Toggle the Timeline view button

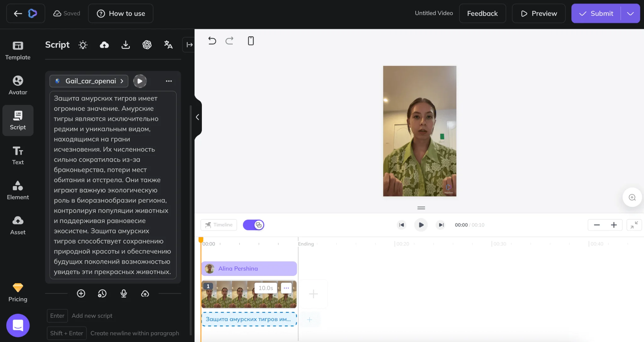(x=219, y=225)
